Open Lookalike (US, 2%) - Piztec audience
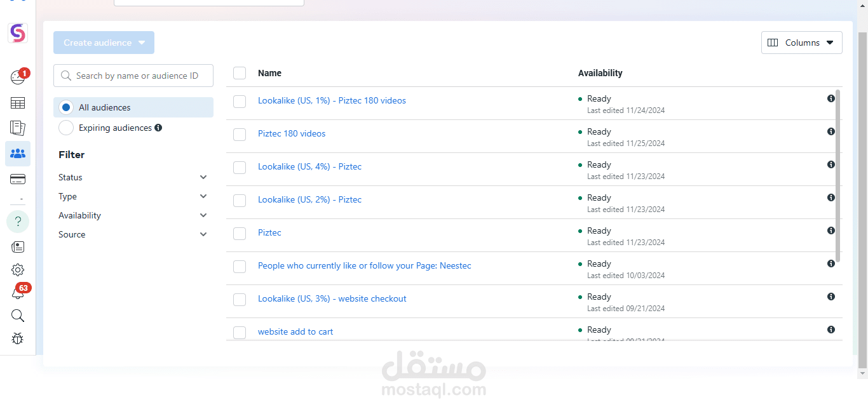Screen dimensions: 868x407 309,199
